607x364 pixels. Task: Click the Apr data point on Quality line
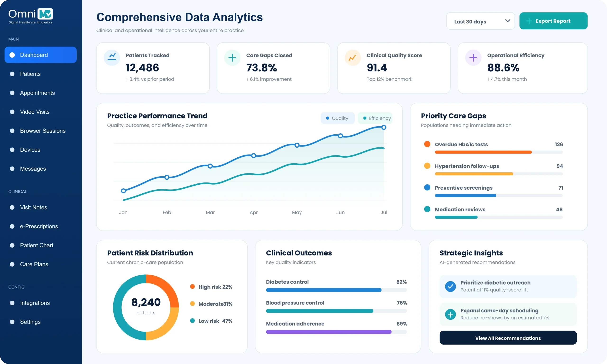click(x=254, y=155)
